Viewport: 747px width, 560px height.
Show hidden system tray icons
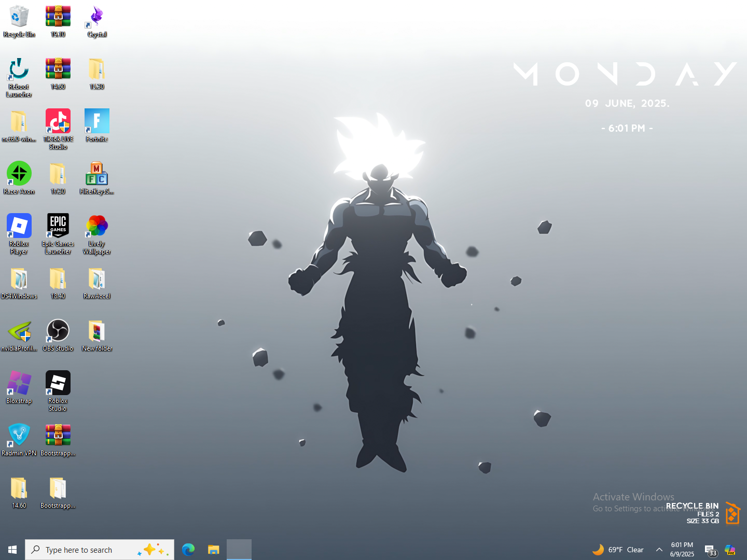pos(659,550)
